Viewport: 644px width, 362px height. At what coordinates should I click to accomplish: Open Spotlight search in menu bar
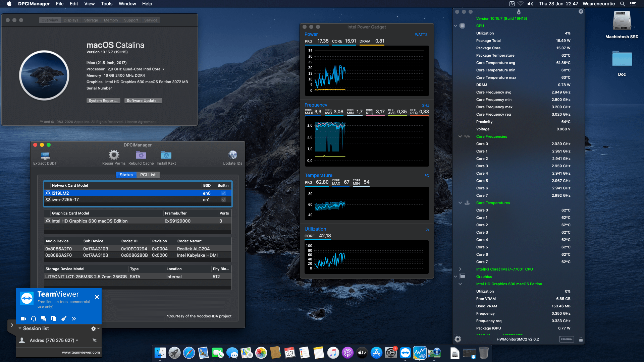pyautogui.click(x=623, y=4)
